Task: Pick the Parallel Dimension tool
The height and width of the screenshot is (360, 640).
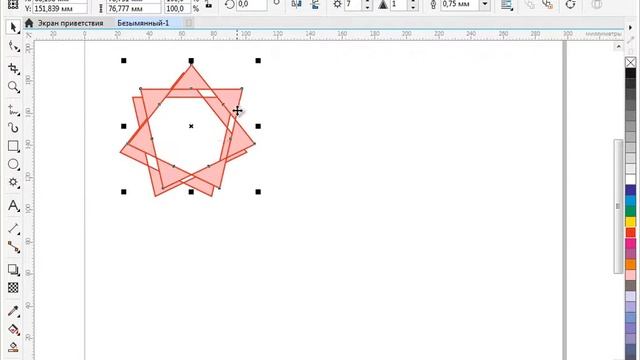Action: coord(13,229)
